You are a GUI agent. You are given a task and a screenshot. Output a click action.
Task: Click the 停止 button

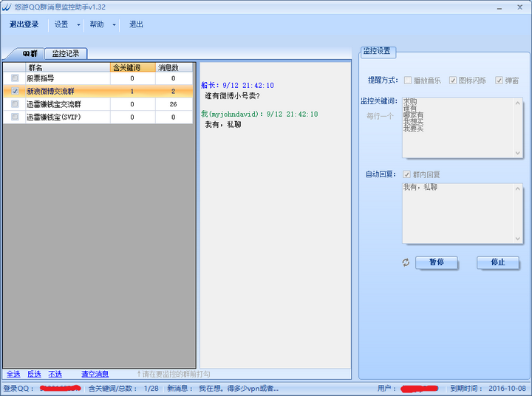(x=498, y=262)
